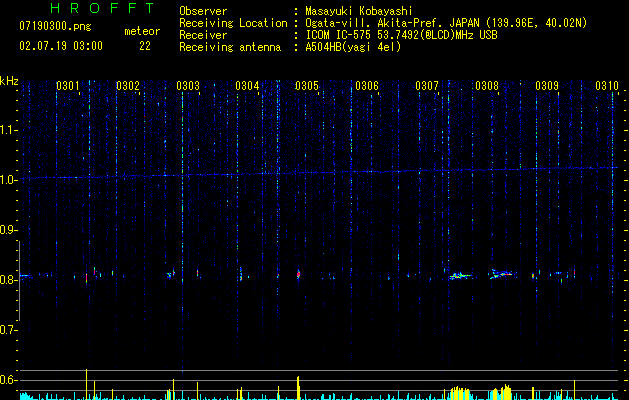Viewport: 629px width, 400px height.
Task: Click the HROFFT title text
Action: [103, 8]
